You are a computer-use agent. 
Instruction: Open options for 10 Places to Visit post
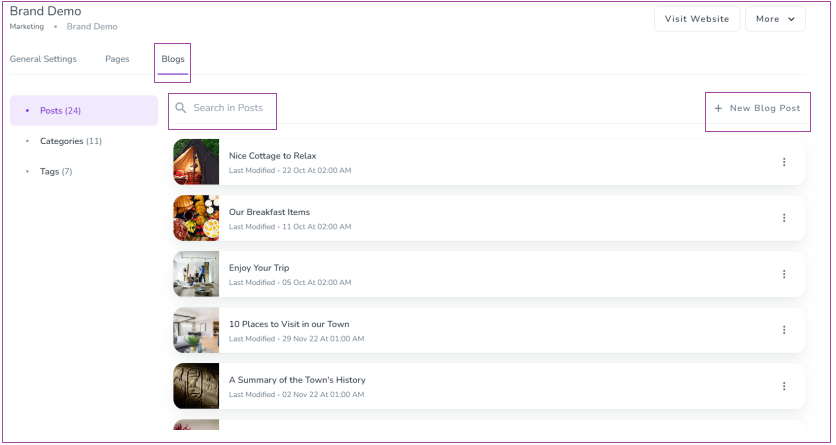[784, 330]
